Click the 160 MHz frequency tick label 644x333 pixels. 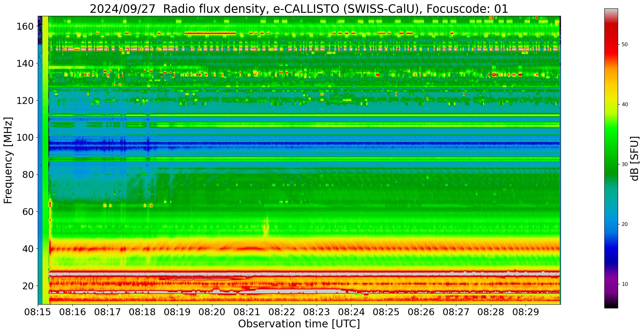tap(25, 27)
